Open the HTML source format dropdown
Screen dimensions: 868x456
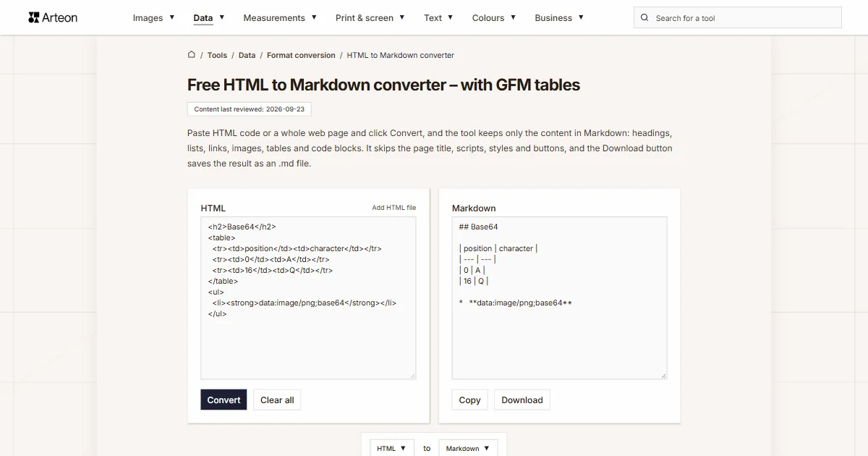point(392,448)
